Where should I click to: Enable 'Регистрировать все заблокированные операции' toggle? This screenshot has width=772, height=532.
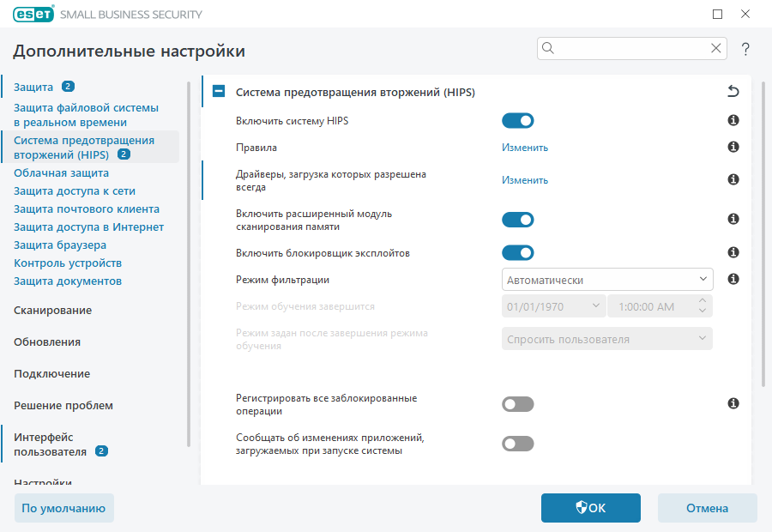517,404
